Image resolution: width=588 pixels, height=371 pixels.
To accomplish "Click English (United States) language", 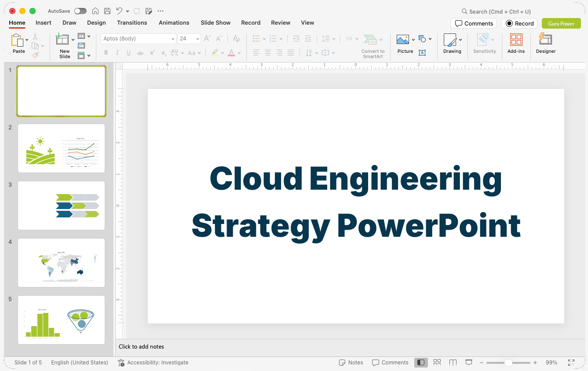I will (x=80, y=363).
